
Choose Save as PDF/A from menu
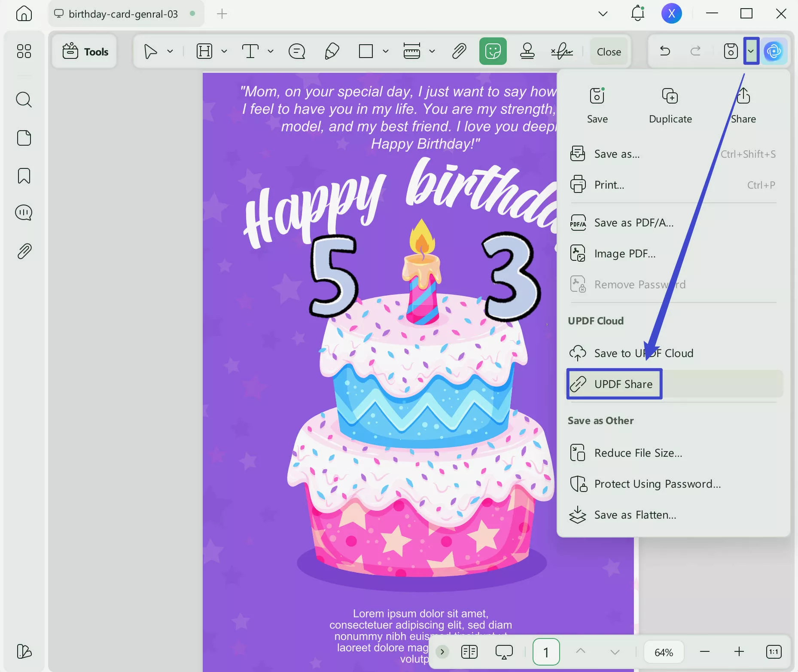click(634, 223)
